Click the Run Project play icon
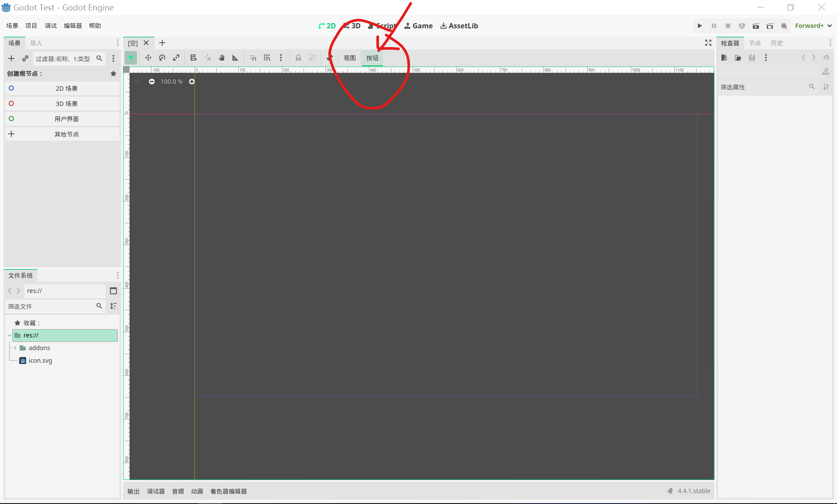The image size is (837, 504). click(700, 26)
